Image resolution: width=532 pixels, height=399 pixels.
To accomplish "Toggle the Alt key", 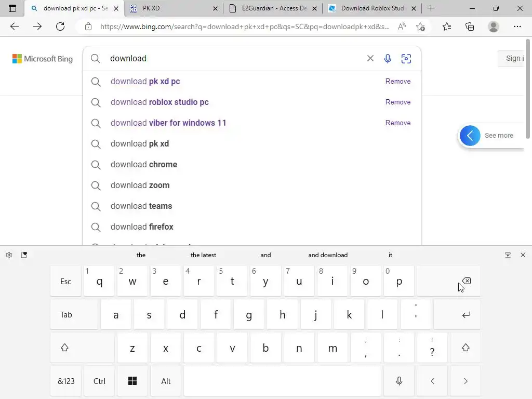I will (x=166, y=381).
